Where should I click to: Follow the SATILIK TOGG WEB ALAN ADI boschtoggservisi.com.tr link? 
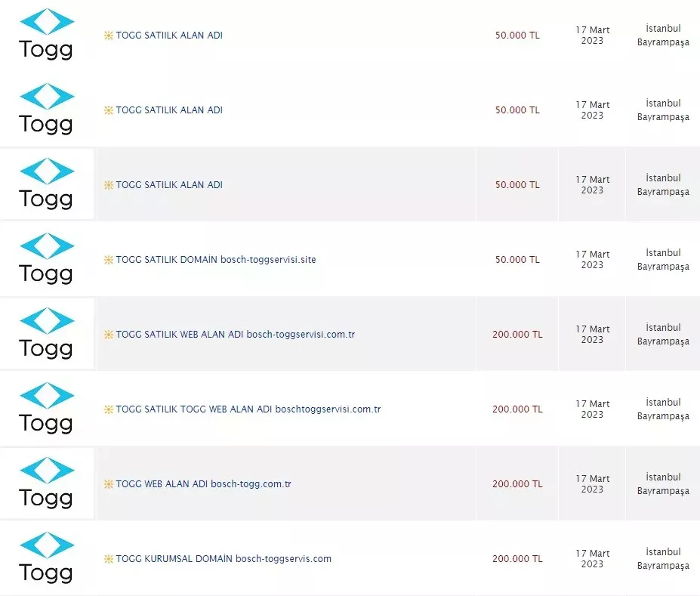[x=248, y=409]
